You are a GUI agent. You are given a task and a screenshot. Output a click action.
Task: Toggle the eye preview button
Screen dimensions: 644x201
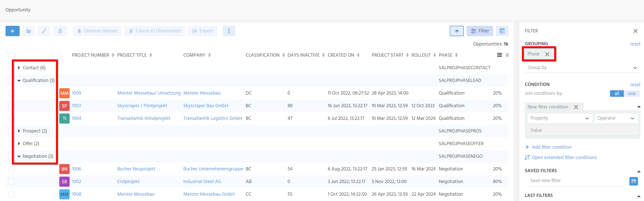tap(457, 31)
